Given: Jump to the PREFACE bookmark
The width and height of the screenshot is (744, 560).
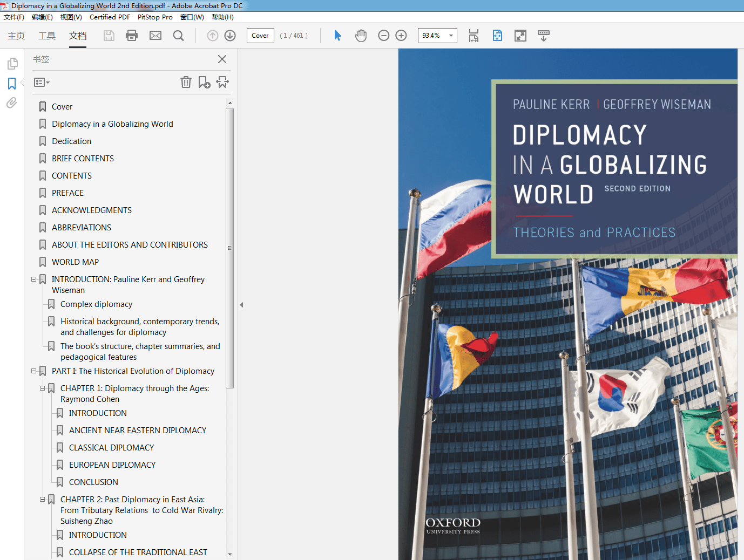Looking at the screenshot, I should [67, 193].
